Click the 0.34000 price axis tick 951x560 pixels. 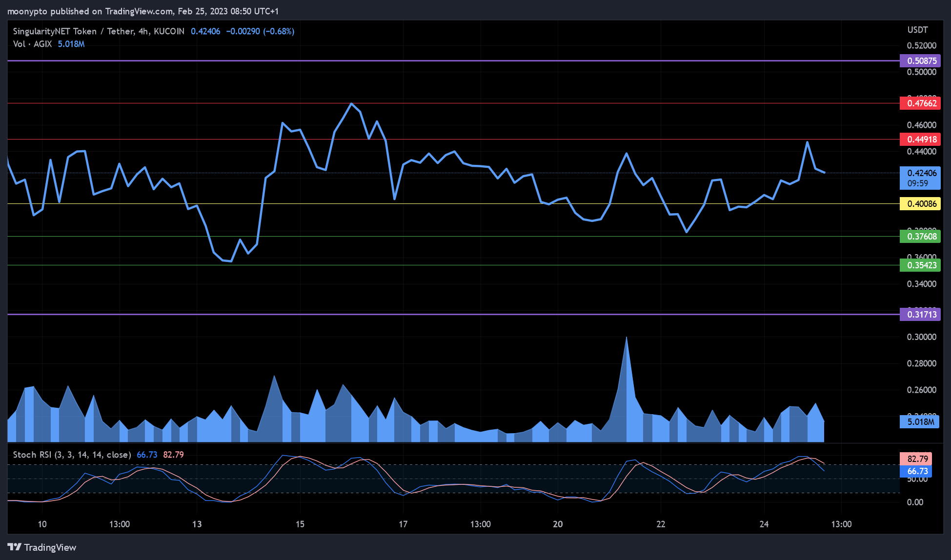click(922, 284)
